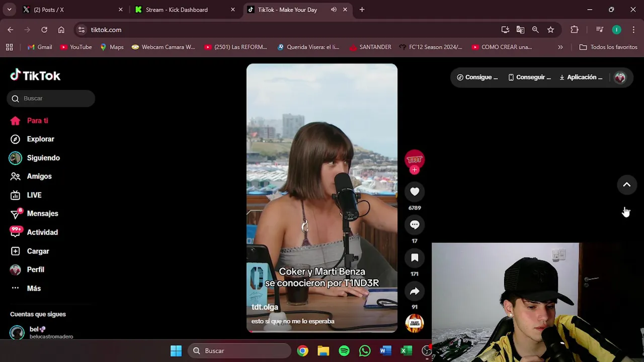Screen dimensions: 644x362
Task: Open Perfil page
Action: pos(28,269)
